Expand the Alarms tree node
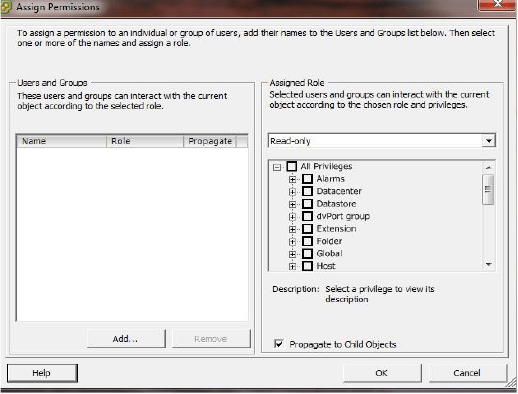This screenshot has height=394, width=518. click(292, 179)
